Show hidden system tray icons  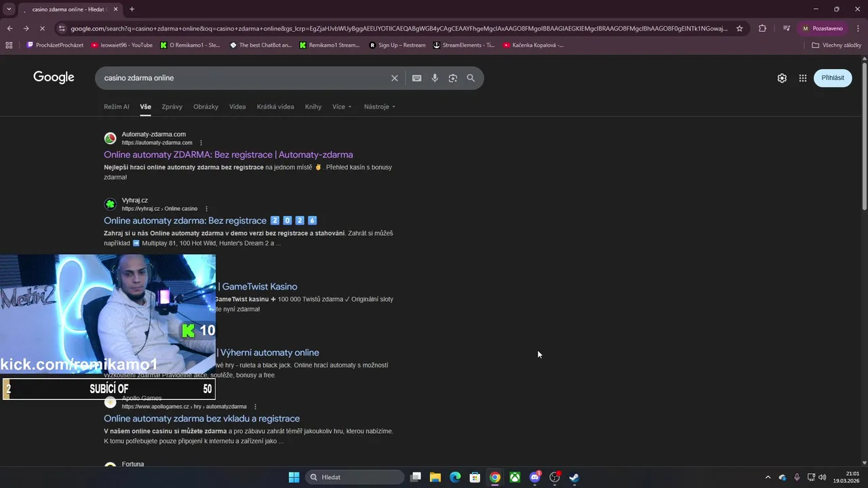point(768,477)
